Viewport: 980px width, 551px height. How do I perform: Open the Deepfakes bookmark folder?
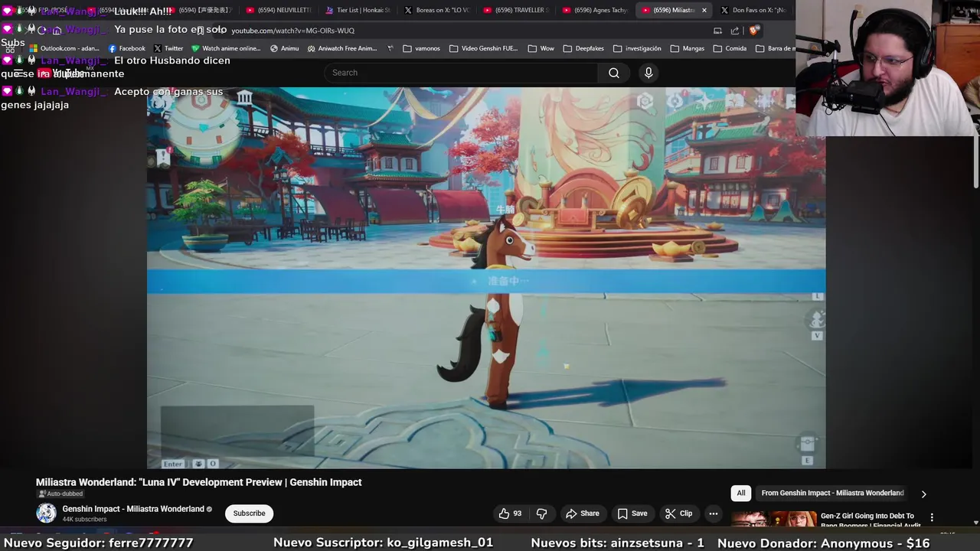tap(583, 48)
